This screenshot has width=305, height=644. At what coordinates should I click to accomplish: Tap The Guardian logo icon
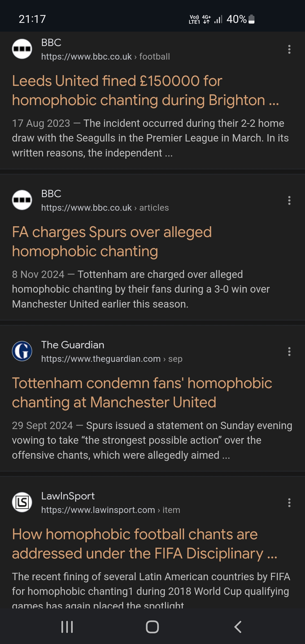pos(22,351)
